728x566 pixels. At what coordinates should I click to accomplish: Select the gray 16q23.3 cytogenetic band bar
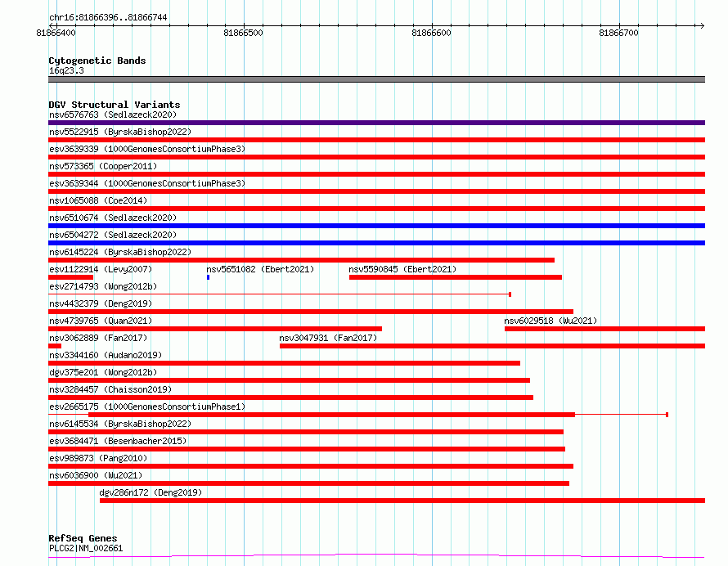pyautogui.click(x=376, y=79)
